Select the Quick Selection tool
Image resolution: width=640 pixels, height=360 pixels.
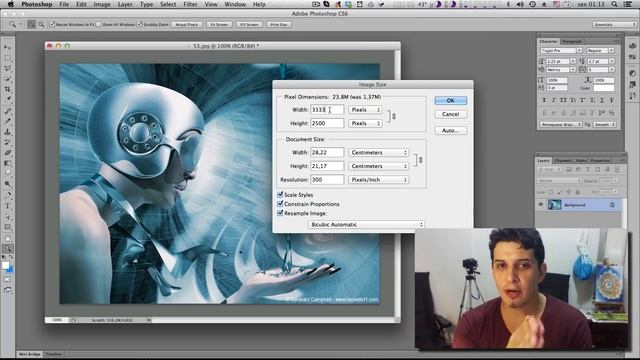7,78
